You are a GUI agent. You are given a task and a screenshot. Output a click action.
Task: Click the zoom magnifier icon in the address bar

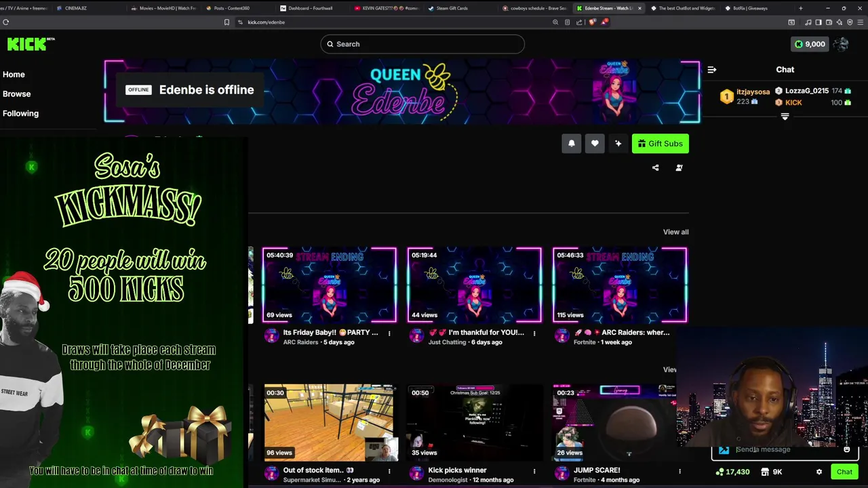(555, 22)
